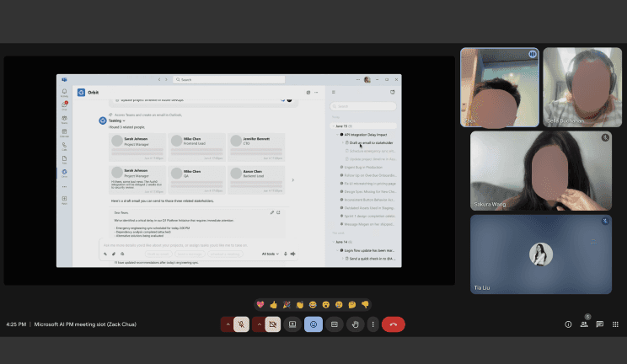Collapse the June 14 group
The width and height of the screenshot is (627, 364).
[x=334, y=242]
